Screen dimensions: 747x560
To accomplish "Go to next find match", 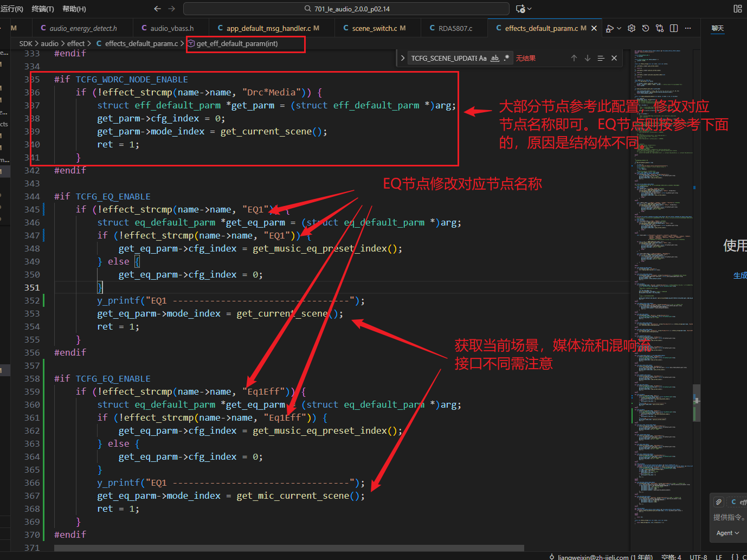I will 588,58.
